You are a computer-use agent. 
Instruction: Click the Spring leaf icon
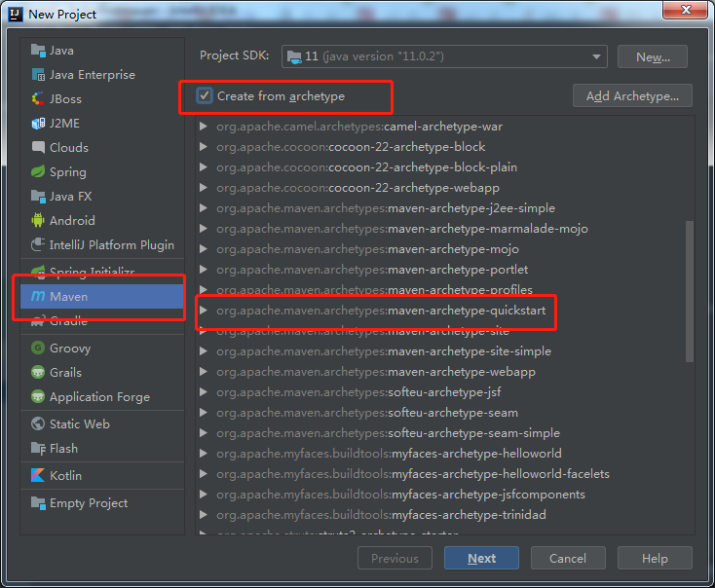click(38, 172)
